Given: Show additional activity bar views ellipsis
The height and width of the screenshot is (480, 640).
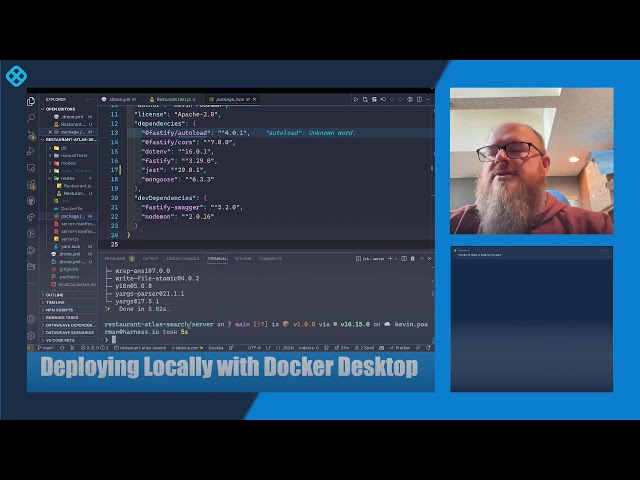Looking at the screenshot, I should coord(31,283).
